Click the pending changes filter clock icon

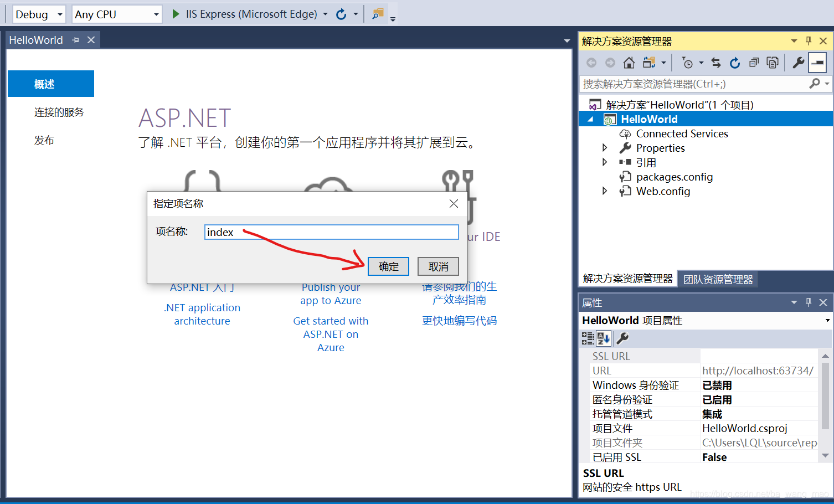click(687, 63)
